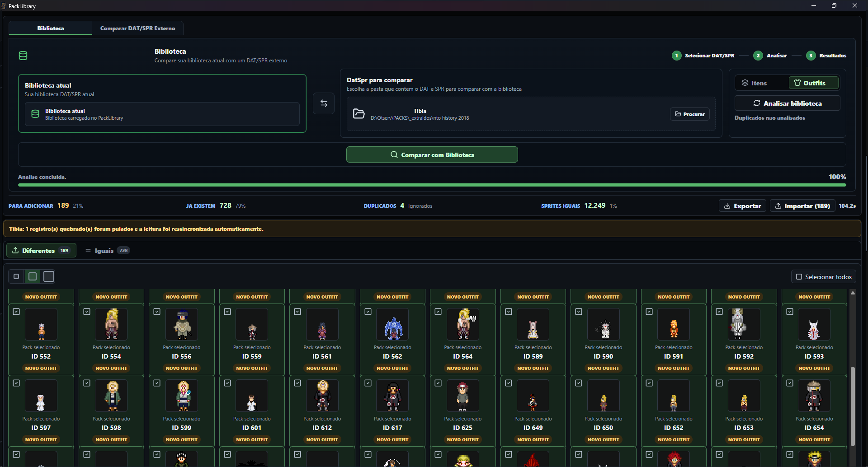The width and height of the screenshot is (868, 467).
Task: Toggle checkbox for outfit ID 554
Action: (x=87, y=312)
